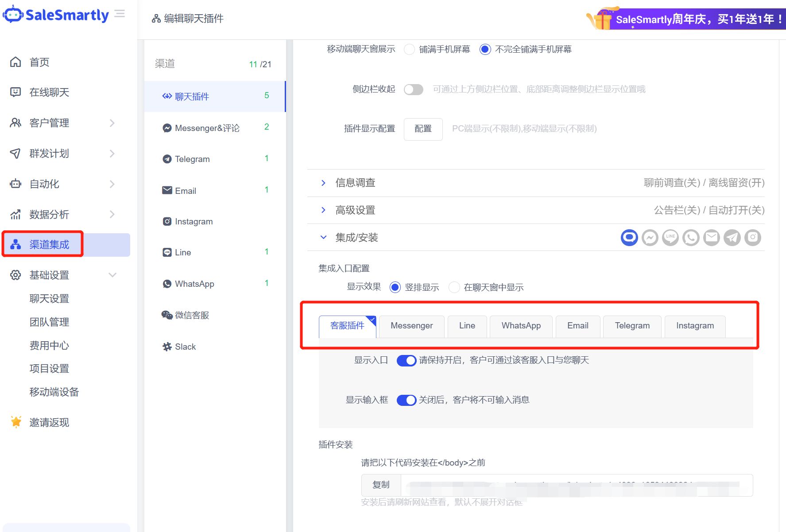Click Instagram icon in channel list

[167, 221]
